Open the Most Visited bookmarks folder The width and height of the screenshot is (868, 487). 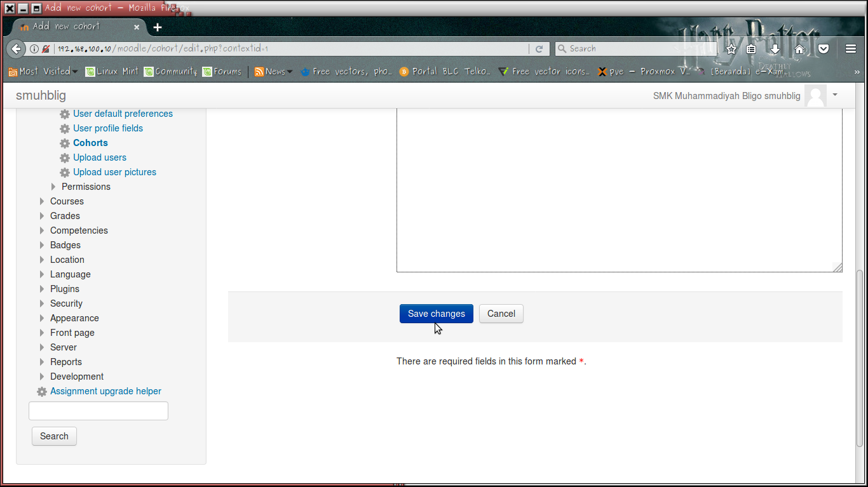tap(43, 72)
